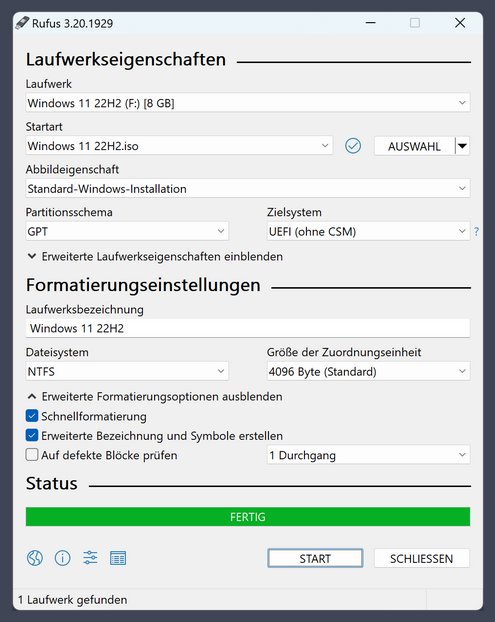Screen dimensions: 495x622
Task: Open the Zielsystem UEFI dropdown
Action: click(368, 231)
